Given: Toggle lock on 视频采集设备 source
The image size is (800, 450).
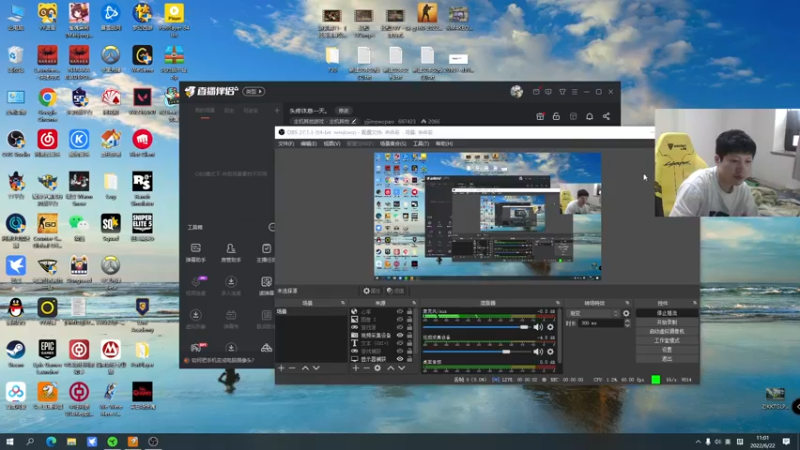Looking at the screenshot, I should click(x=409, y=335).
